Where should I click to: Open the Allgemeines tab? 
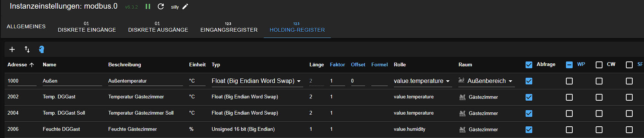[x=26, y=27]
